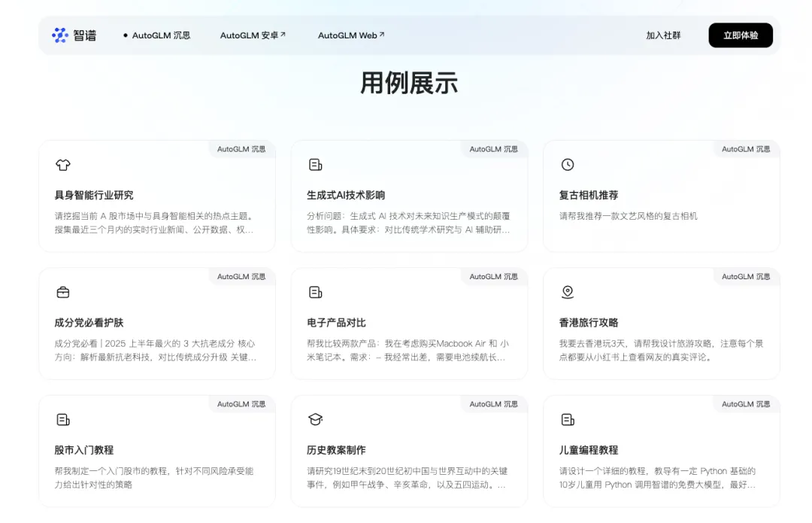Click the 智谱 brand name text
Screen dimensions: 812x523
[84, 35]
